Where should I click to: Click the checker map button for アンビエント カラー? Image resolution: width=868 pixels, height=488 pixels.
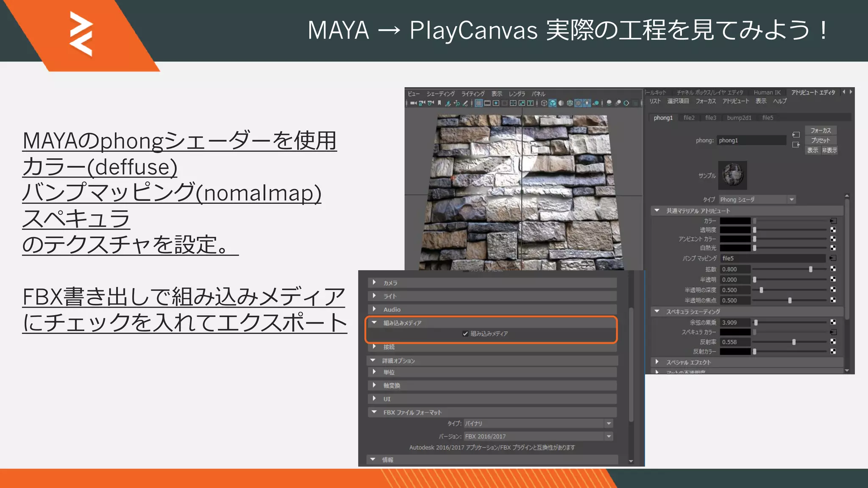point(833,239)
